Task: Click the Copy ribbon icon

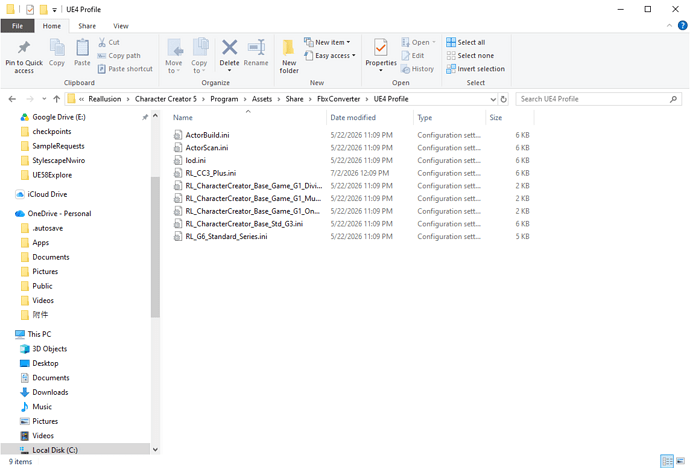Action: 57,48
